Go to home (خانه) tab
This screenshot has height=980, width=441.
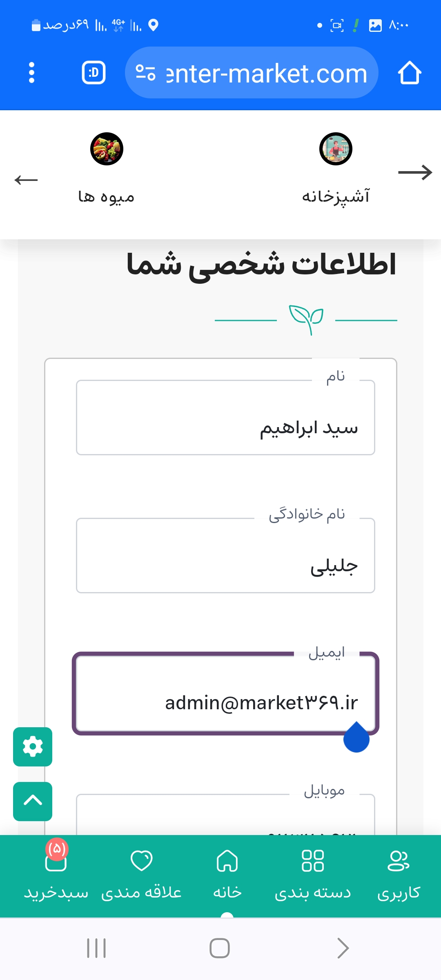click(x=227, y=874)
